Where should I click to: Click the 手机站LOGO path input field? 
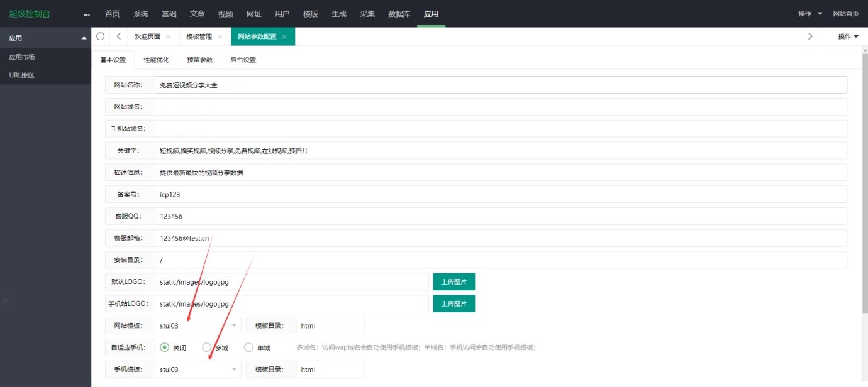pyautogui.click(x=292, y=303)
